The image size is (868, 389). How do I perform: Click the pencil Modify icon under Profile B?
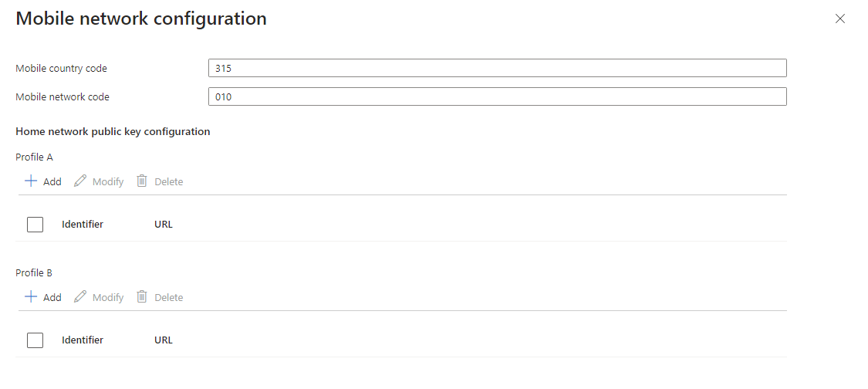[80, 296]
